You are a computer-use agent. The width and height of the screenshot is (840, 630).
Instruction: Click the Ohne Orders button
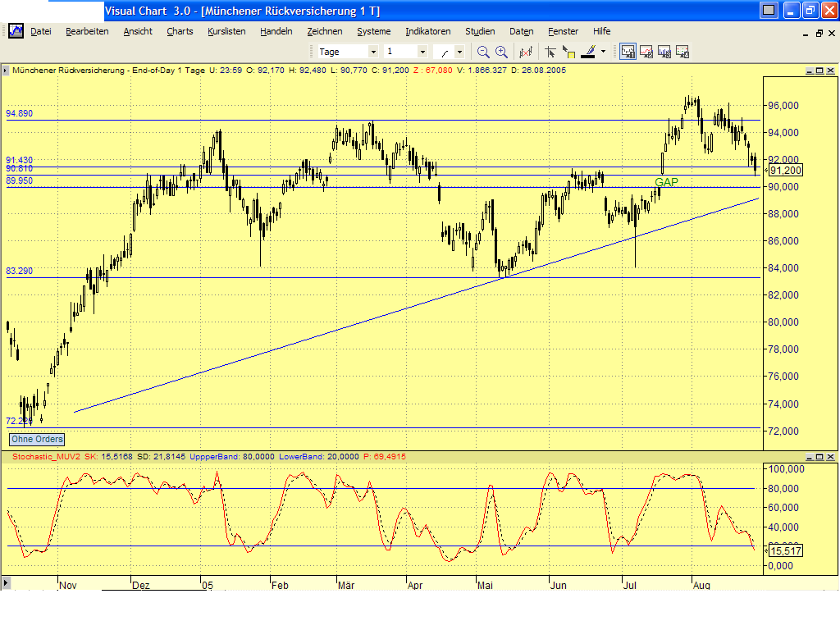pos(36,440)
